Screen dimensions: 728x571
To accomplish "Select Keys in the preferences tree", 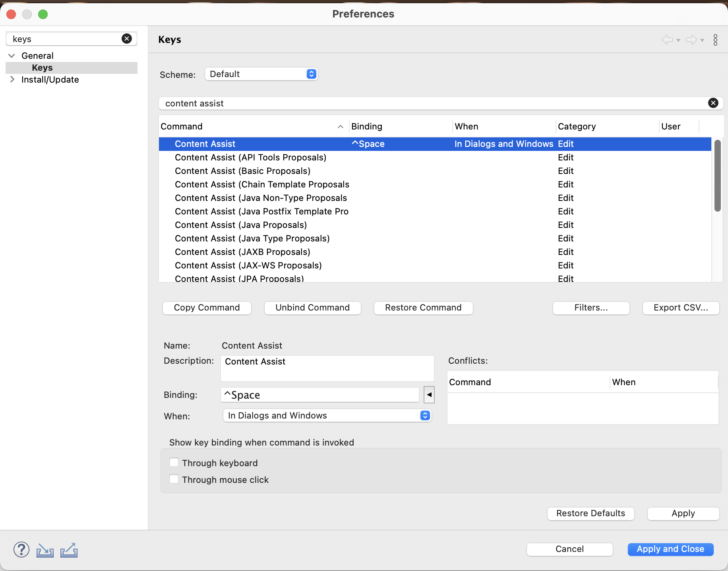I will coord(43,68).
